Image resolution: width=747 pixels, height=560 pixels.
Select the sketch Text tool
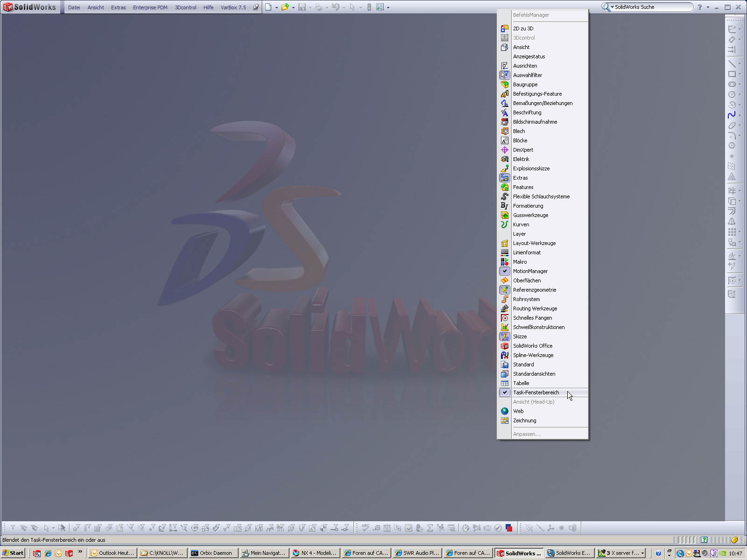click(732, 177)
